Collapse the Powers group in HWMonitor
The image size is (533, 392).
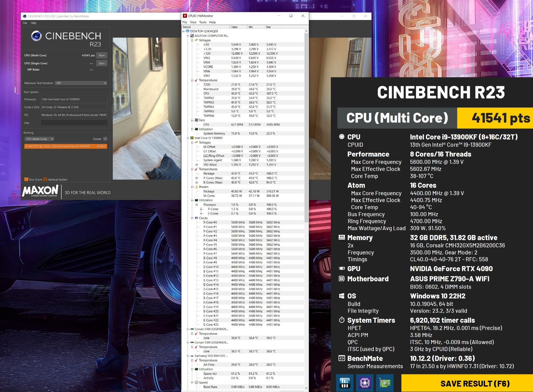pos(192,187)
